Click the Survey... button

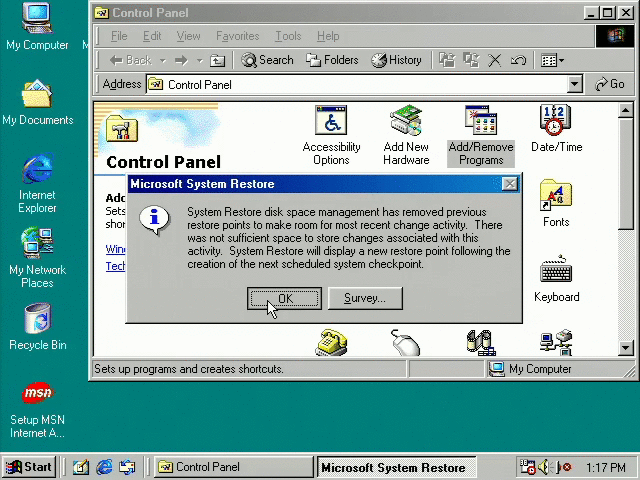pos(365,298)
